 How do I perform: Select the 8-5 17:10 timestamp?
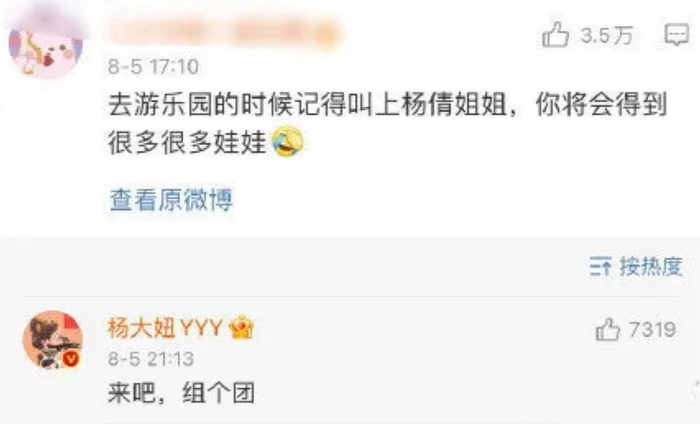pos(153,67)
